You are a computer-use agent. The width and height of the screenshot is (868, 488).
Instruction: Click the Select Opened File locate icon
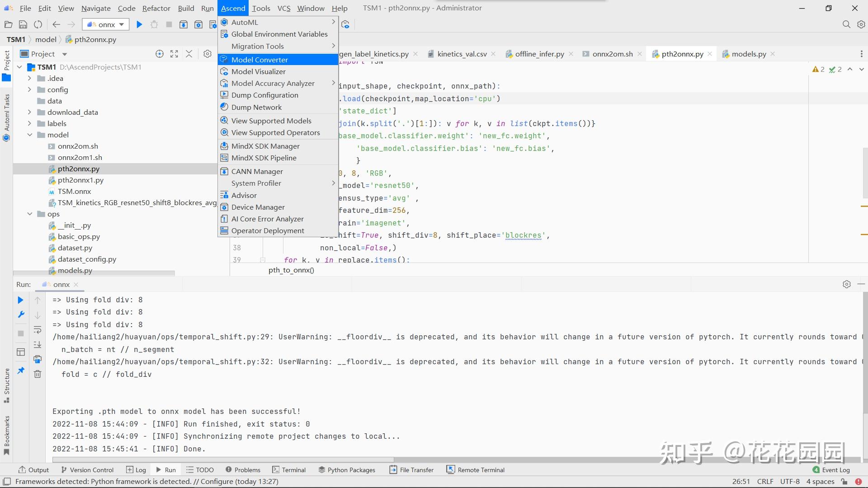(160, 54)
